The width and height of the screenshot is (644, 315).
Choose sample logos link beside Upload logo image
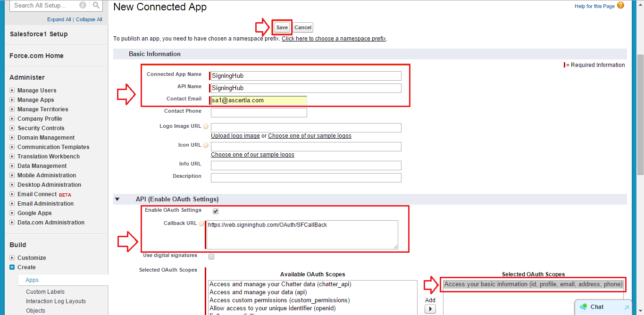click(x=309, y=136)
